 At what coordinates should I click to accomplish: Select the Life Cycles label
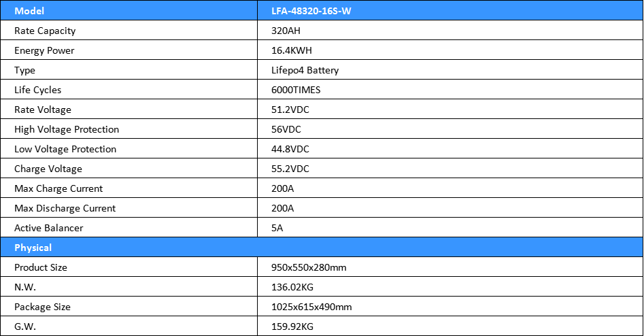pyautogui.click(x=38, y=90)
